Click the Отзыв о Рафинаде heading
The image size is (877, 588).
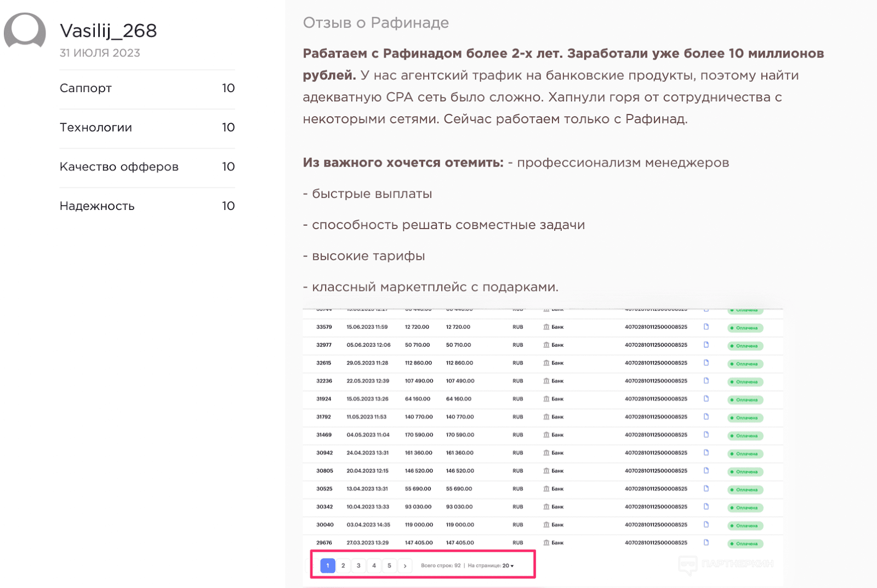tap(375, 22)
